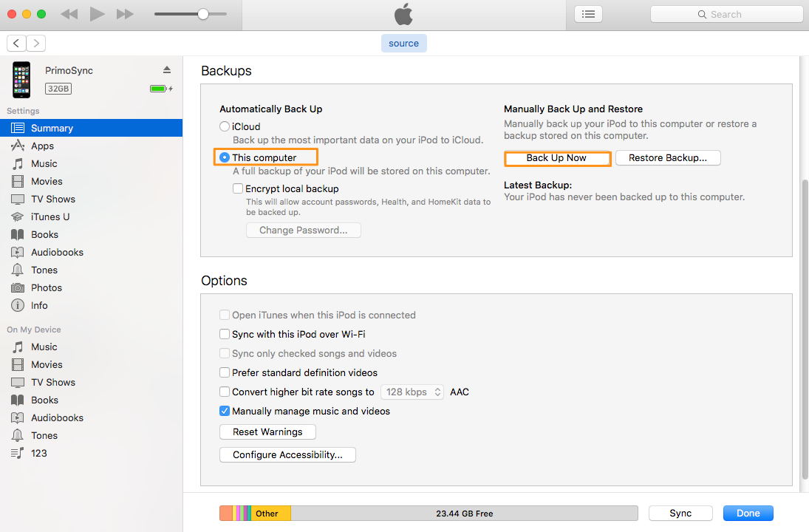Screen dimensions: 809x532
Task: Go back with the left chevron
Action: (16, 44)
